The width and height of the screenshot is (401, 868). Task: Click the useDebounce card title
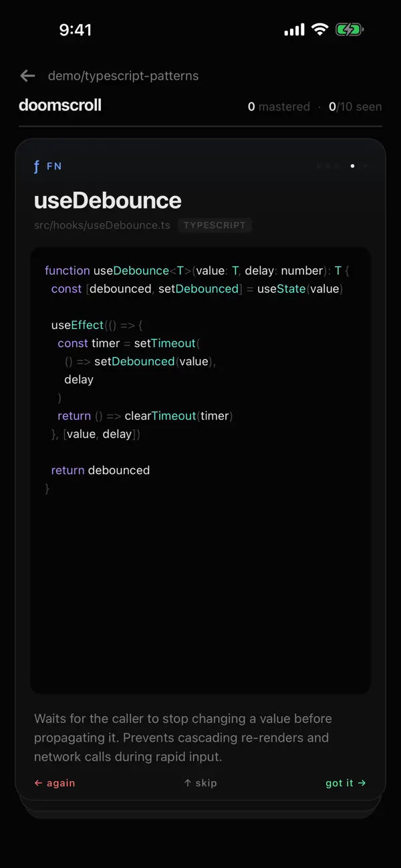(108, 201)
